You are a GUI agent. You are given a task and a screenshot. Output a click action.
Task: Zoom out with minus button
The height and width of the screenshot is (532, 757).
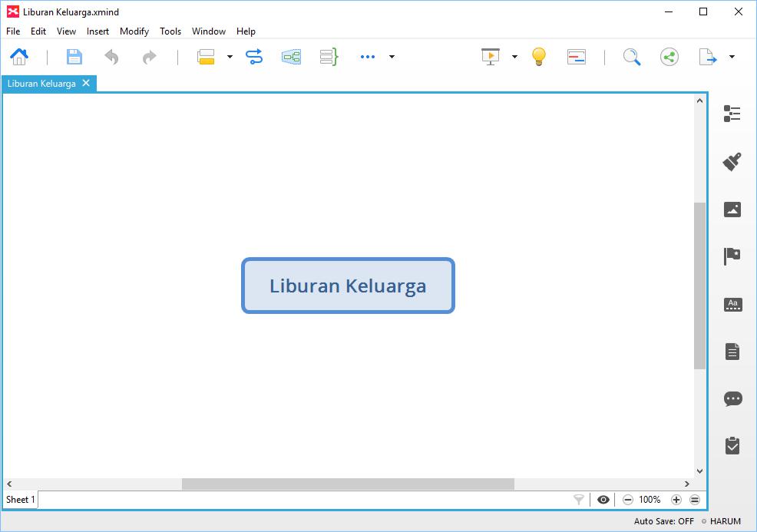(627, 500)
